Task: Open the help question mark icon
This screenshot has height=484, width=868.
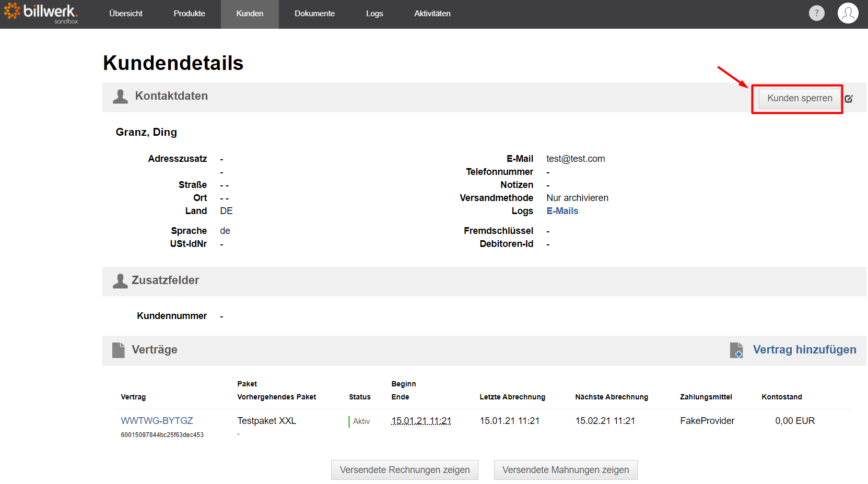Action: coord(816,13)
